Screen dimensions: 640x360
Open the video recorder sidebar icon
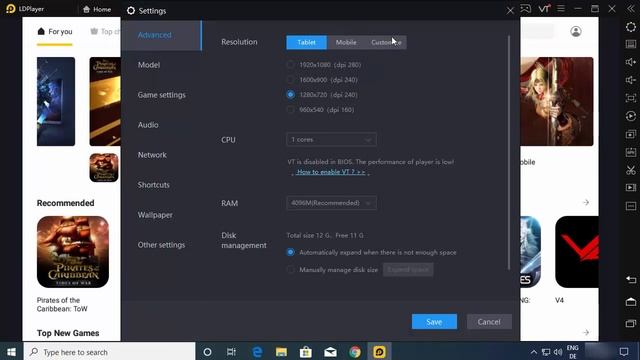coord(631,188)
